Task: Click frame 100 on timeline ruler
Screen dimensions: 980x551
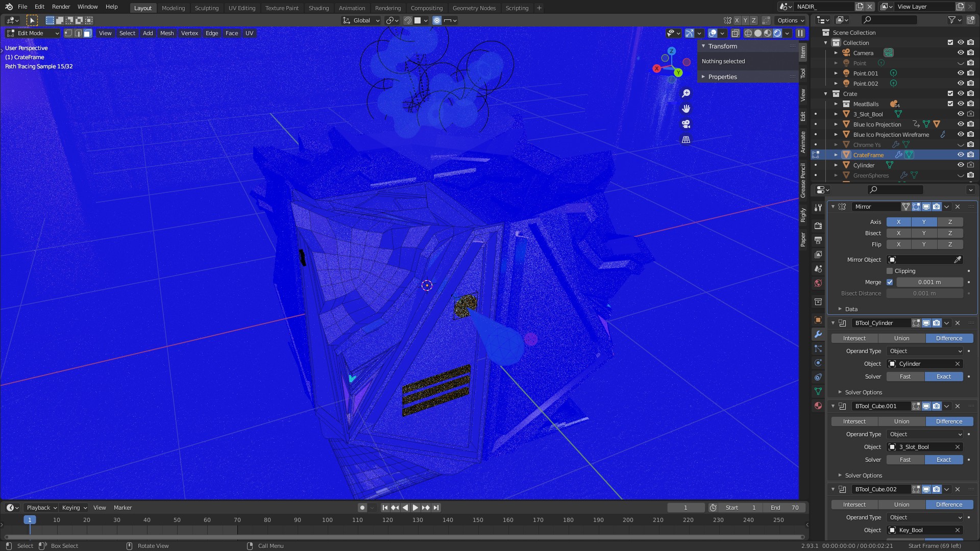Action: 327,520
